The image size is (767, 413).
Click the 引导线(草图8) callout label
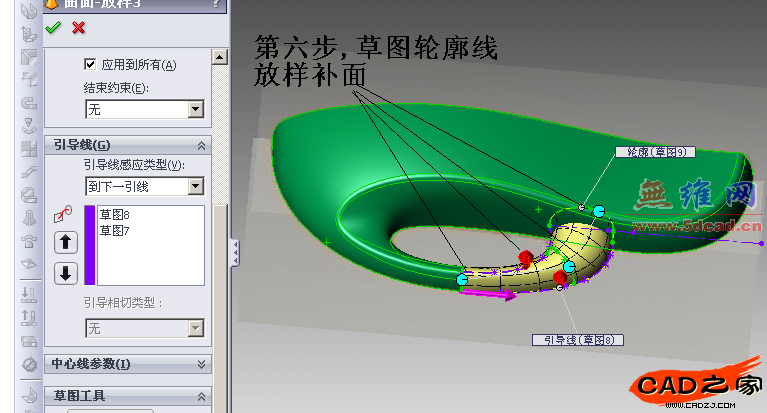[578, 340]
